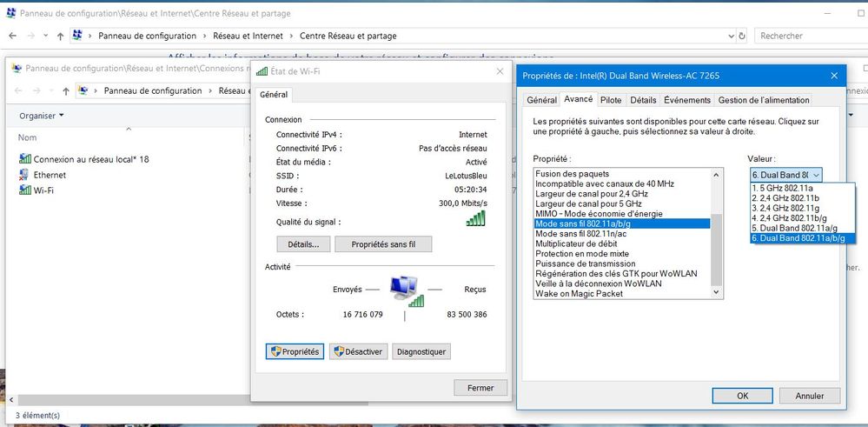
Task: Click the refresh icon beside the address bar
Action: (742, 37)
